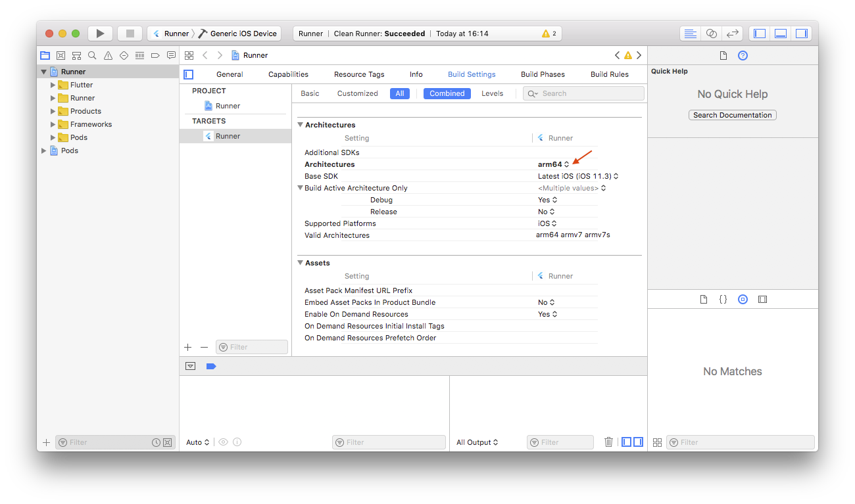Open the Architectures arm64 value popup
The height and width of the screenshot is (504, 855).
click(x=554, y=164)
